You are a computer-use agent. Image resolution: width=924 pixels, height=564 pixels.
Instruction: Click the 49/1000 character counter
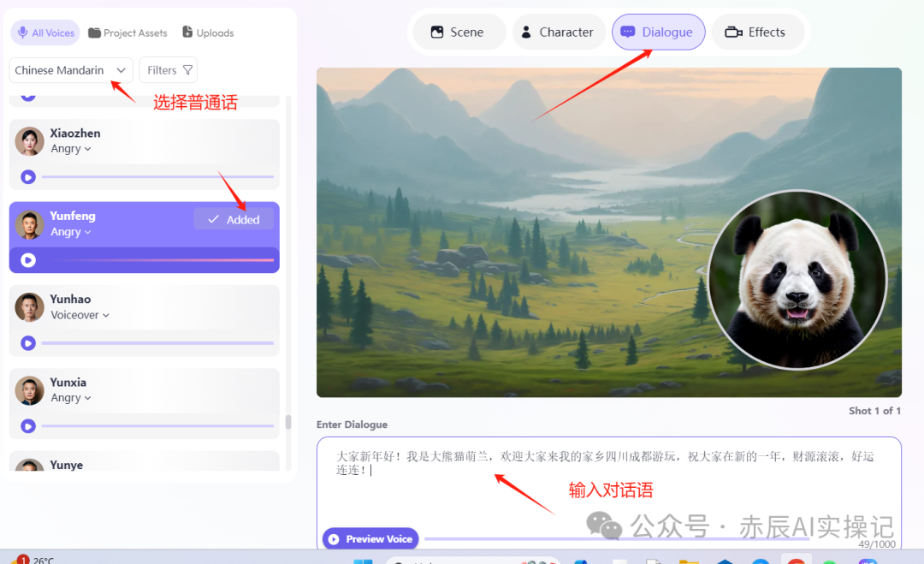pos(877,544)
